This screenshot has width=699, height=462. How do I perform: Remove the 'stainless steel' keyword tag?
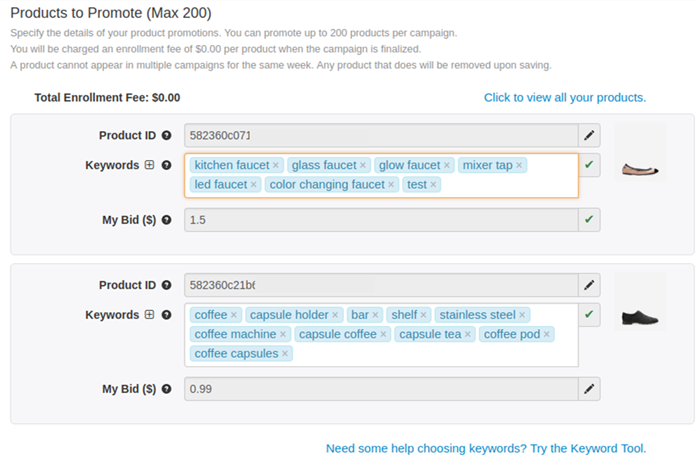click(522, 315)
